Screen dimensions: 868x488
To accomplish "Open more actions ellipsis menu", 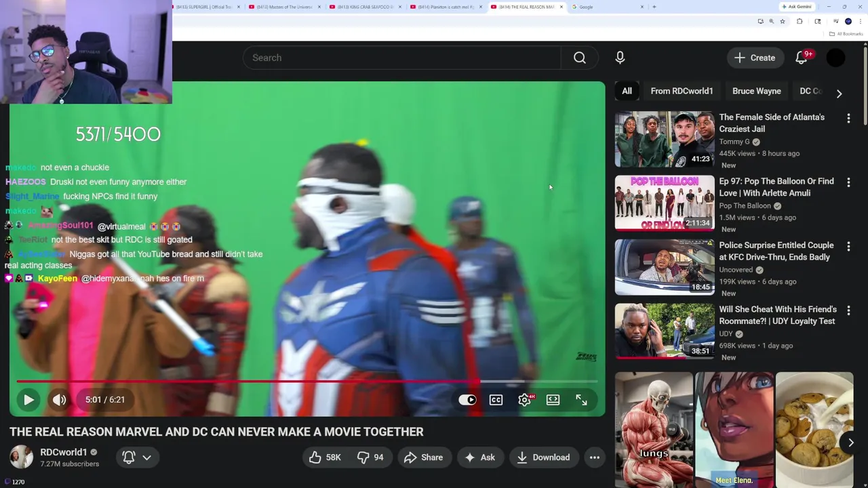I will click(x=595, y=457).
